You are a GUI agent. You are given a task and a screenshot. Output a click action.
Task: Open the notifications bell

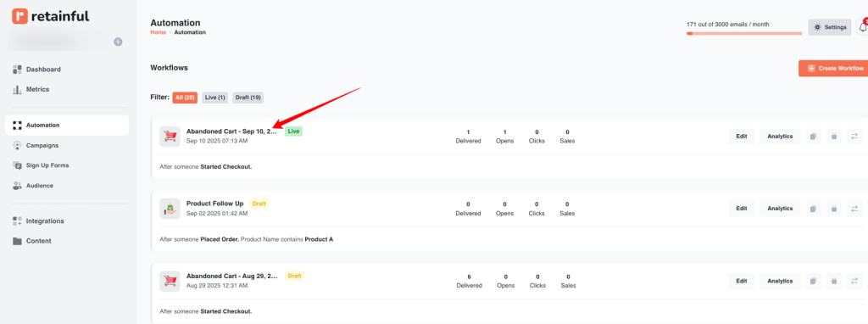tap(862, 26)
